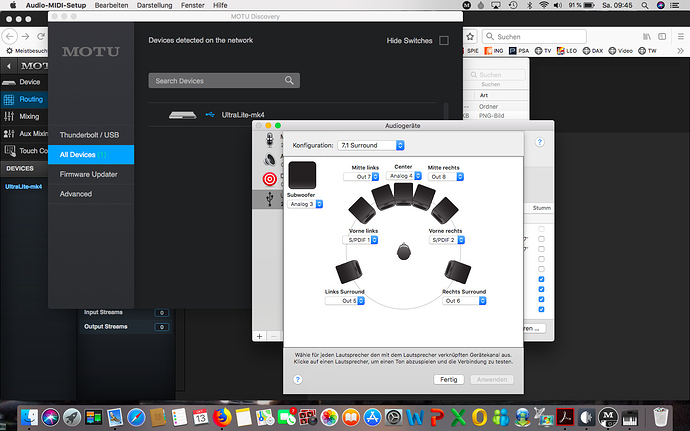
Task: Open the browser library icon
Action: point(646,37)
